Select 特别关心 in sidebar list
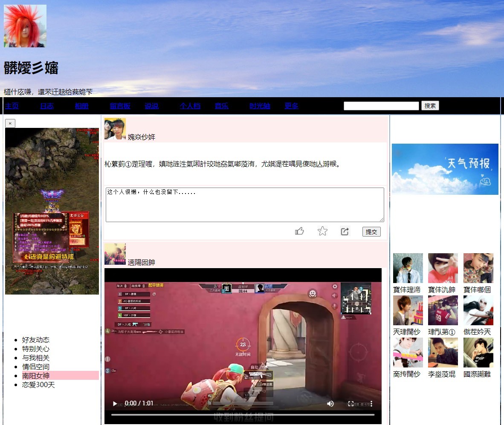Image resolution: width=504 pixels, height=425 pixels. [36, 349]
